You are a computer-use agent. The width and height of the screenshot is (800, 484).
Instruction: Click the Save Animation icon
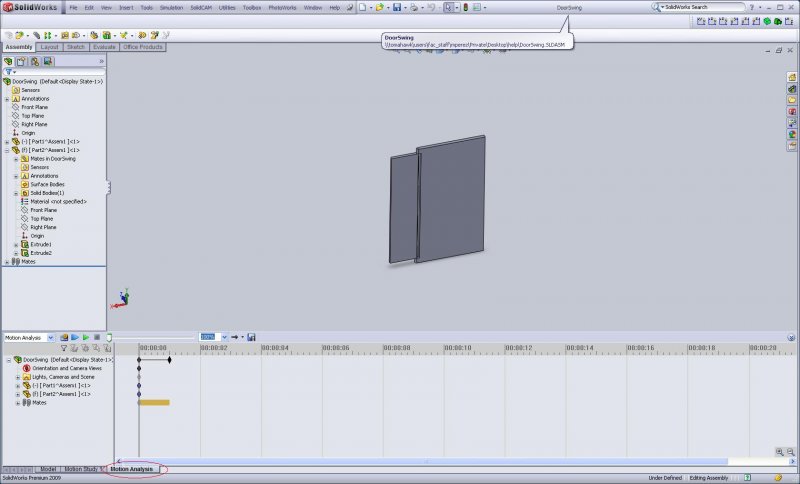coord(251,337)
